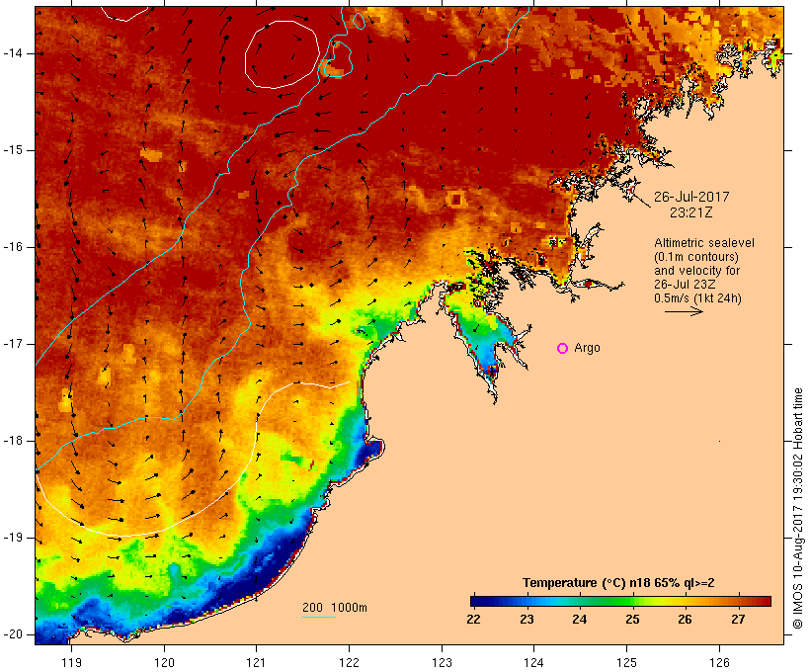Click the 200 1000m depth contour label

click(335, 608)
